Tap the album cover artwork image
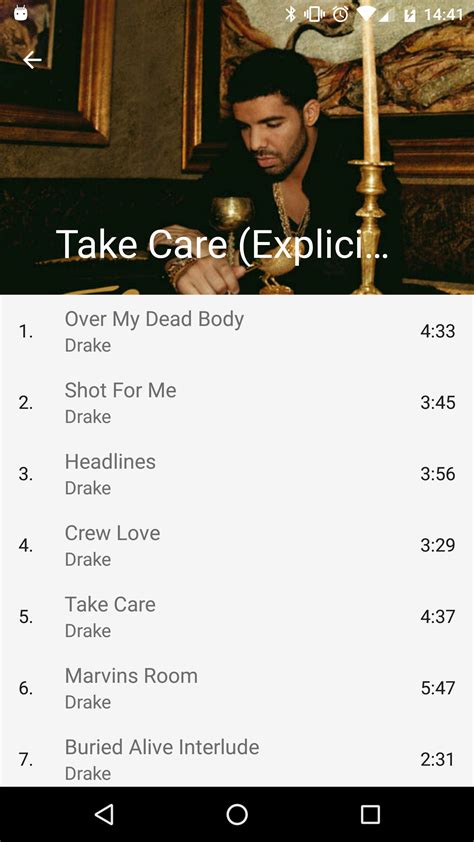The width and height of the screenshot is (474, 842). 237,147
